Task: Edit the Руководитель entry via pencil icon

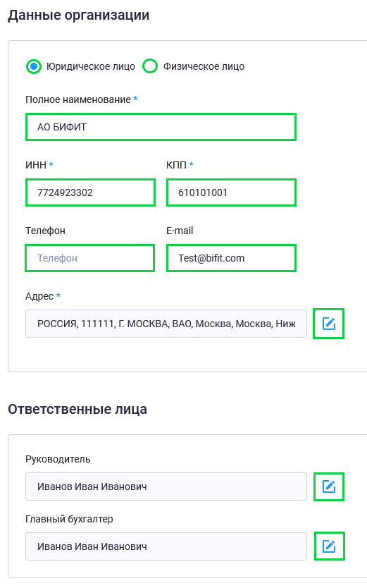Action: 328,486
